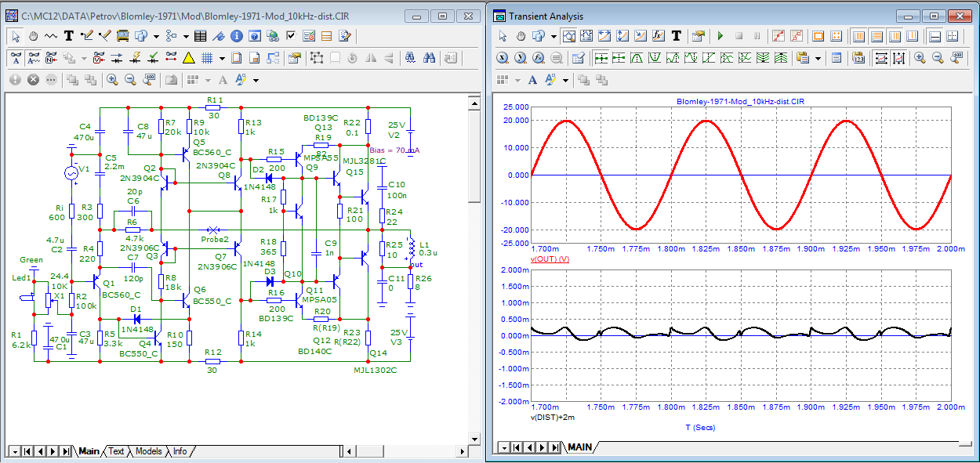Switch to the Models tab
This screenshot has width=980, height=463.
point(149,451)
